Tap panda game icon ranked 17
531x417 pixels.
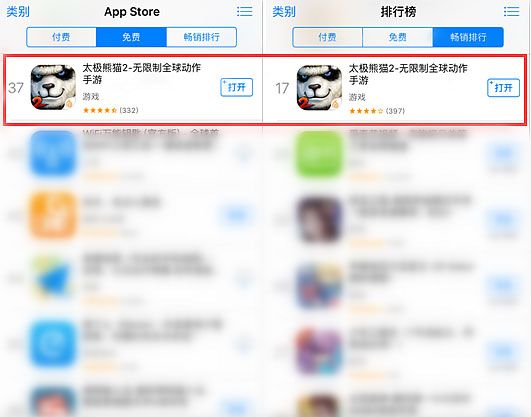pos(319,87)
